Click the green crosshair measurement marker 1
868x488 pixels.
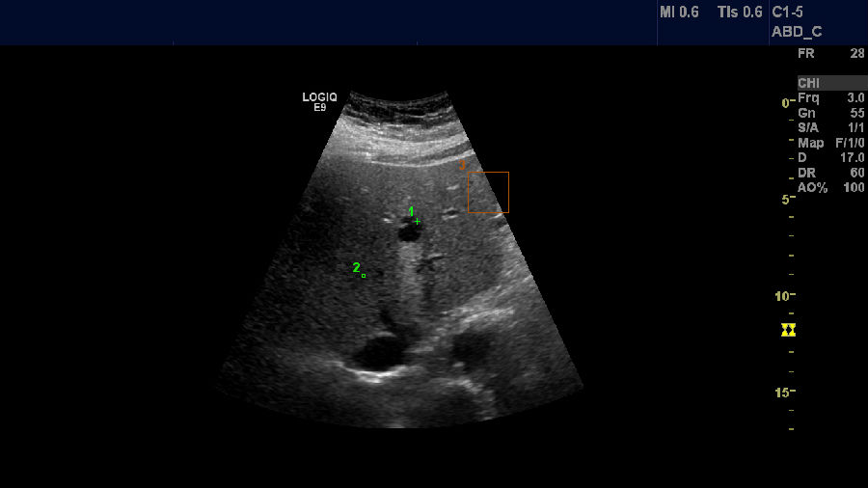pos(417,222)
